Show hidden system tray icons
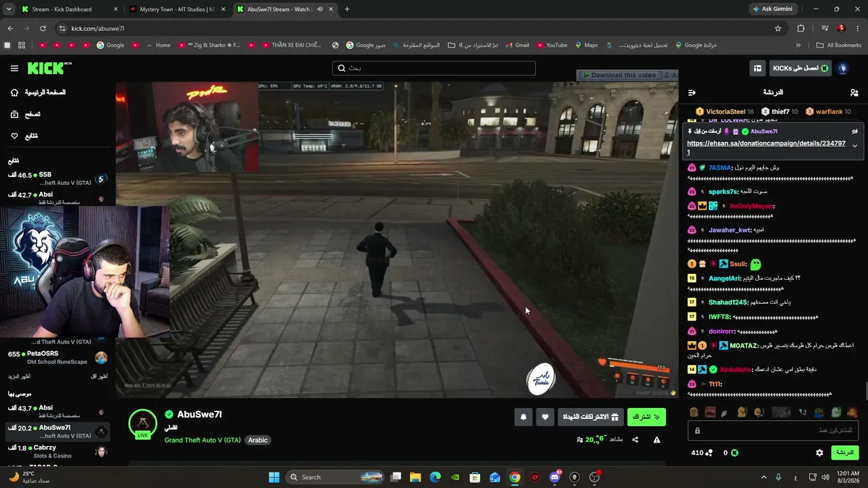This screenshot has height=488, width=868. click(764, 477)
